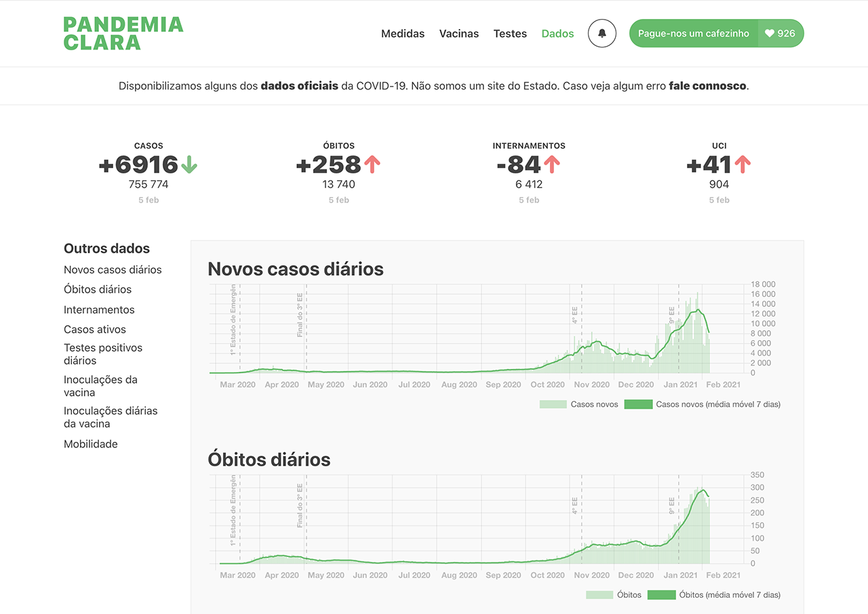Screen dimensions: 868x614
Task: Open the Testes navigation item
Action: pyautogui.click(x=510, y=33)
